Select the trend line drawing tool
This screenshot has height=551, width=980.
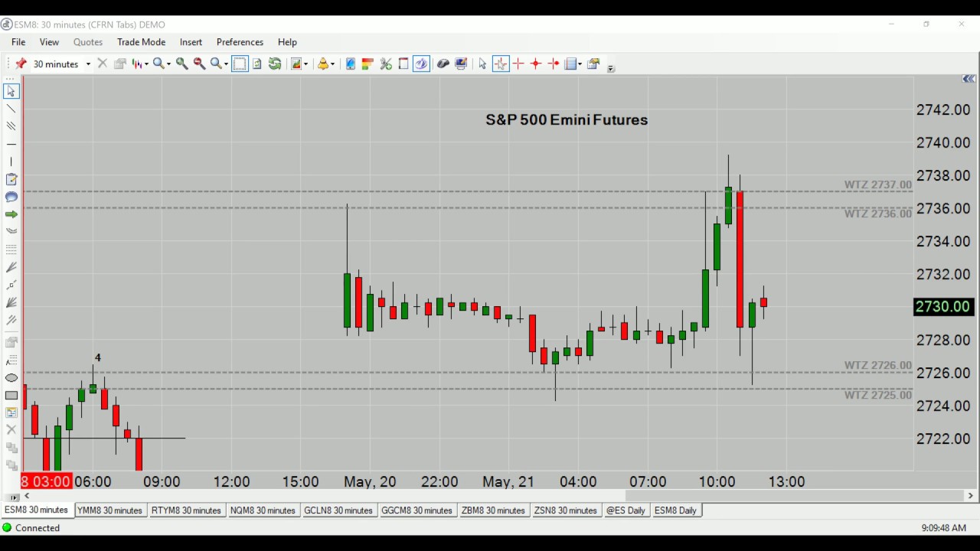click(x=11, y=109)
